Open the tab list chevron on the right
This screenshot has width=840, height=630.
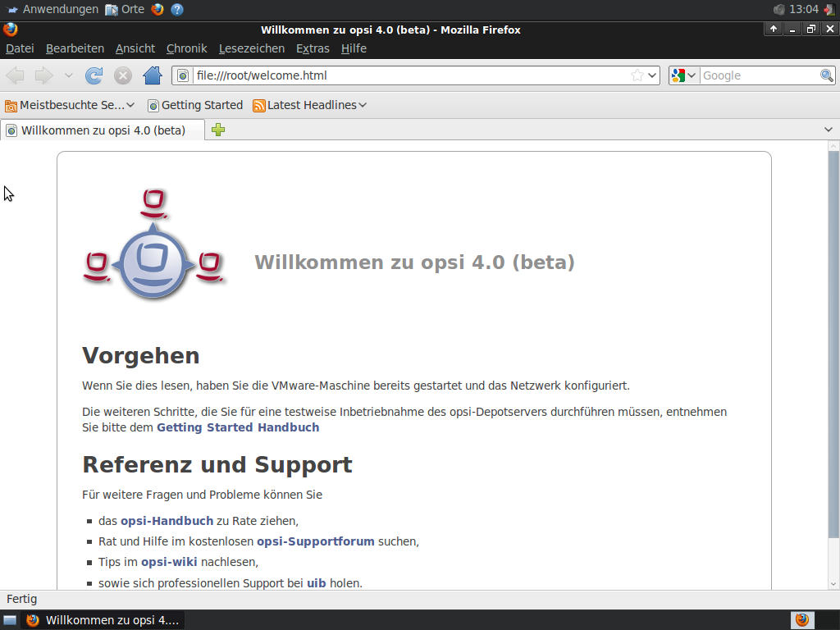828,129
